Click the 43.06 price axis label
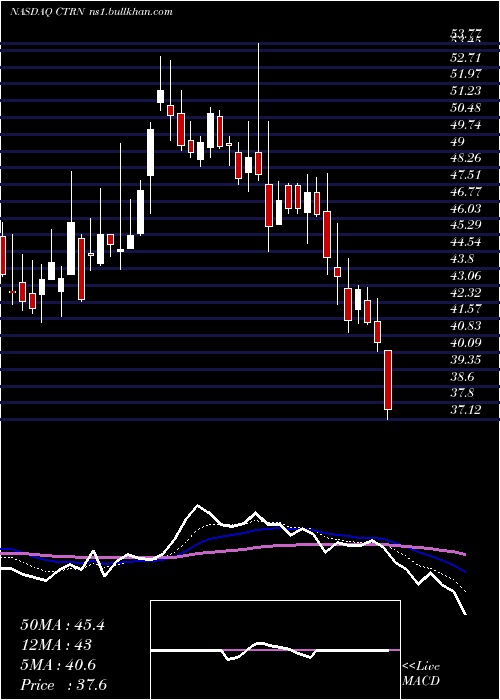This screenshot has height=700, width=500. coord(466,276)
